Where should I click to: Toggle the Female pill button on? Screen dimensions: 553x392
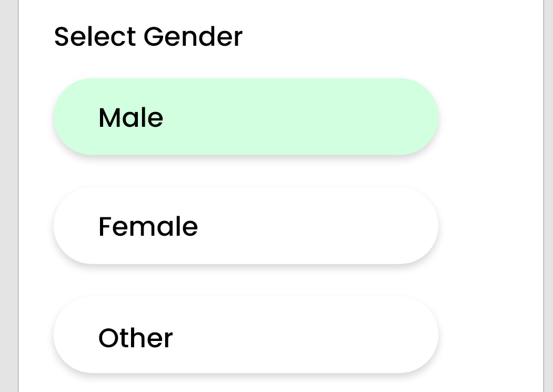tap(246, 226)
